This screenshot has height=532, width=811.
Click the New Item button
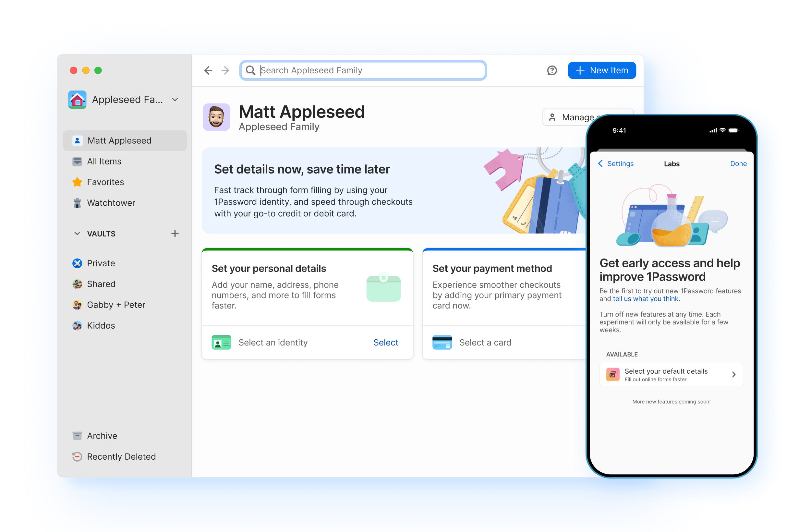601,70
